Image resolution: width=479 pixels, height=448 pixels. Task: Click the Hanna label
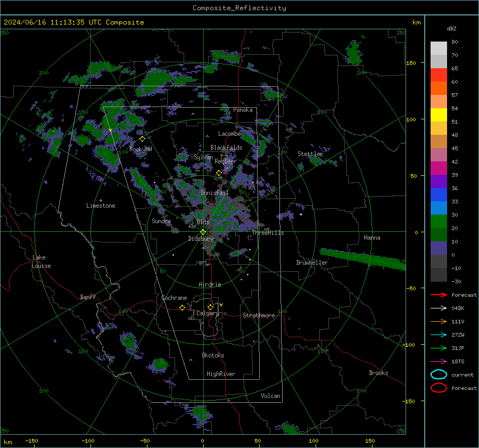click(372, 238)
